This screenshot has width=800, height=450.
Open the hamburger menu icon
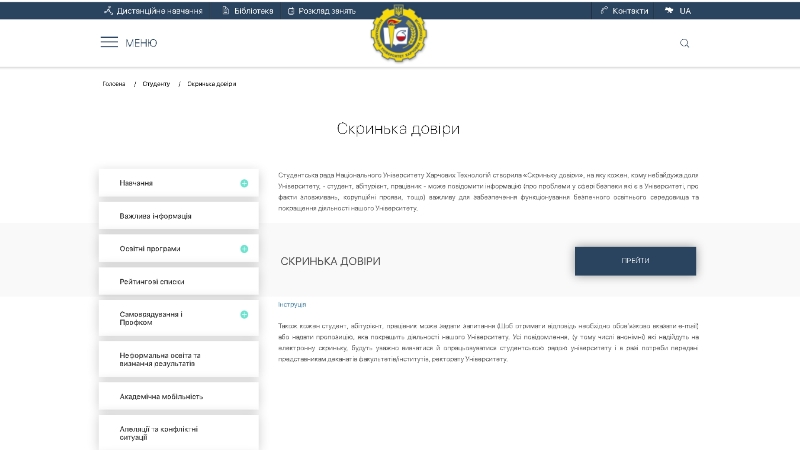tap(109, 42)
